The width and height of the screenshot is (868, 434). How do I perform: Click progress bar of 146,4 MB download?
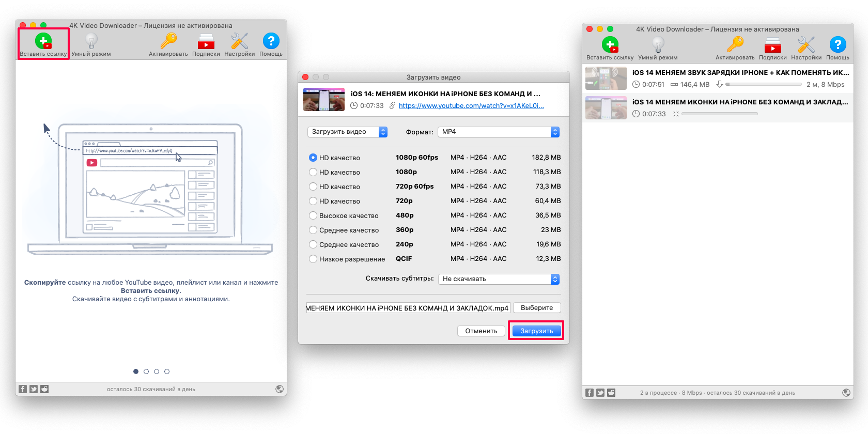[764, 84]
